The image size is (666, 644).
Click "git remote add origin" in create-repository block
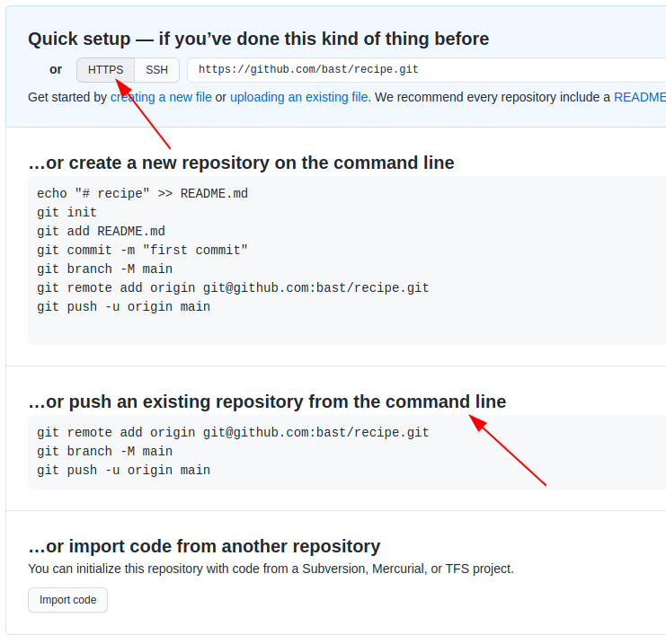[233, 288]
